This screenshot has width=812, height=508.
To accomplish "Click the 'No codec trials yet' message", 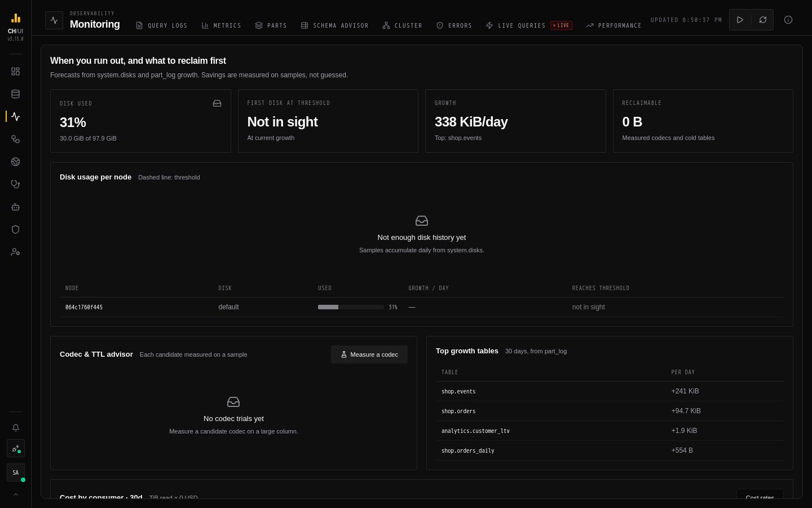I will pos(233,419).
